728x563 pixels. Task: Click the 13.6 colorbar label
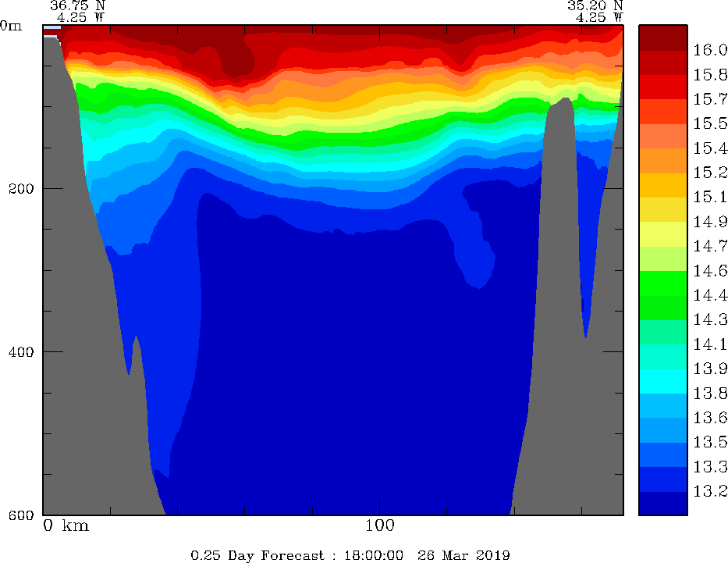pyautogui.click(x=710, y=418)
